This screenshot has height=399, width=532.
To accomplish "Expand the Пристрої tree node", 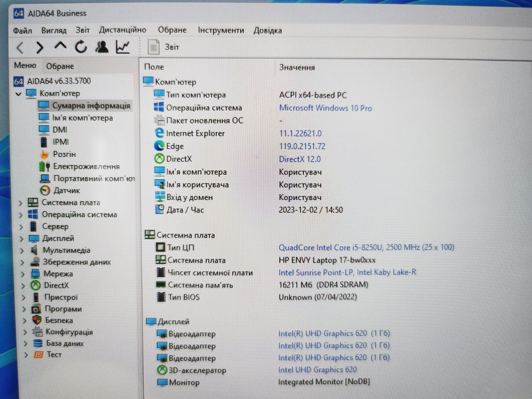I will coord(24,297).
